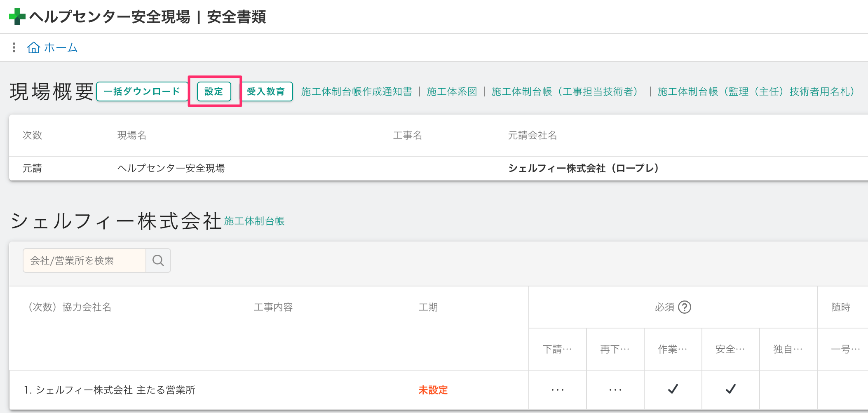Click the home house icon
This screenshot has width=868, height=413.
pos(33,48)
